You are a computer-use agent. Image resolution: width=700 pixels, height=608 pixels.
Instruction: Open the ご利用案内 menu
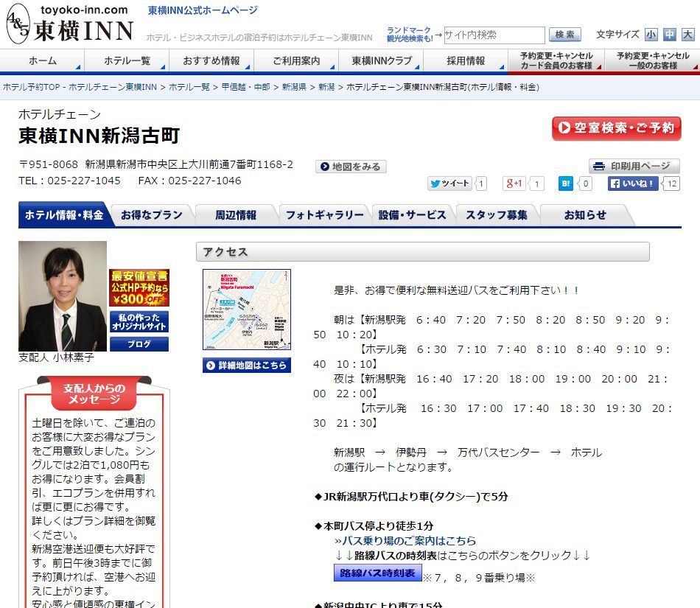pyautogui.click(x=296, y=60)
